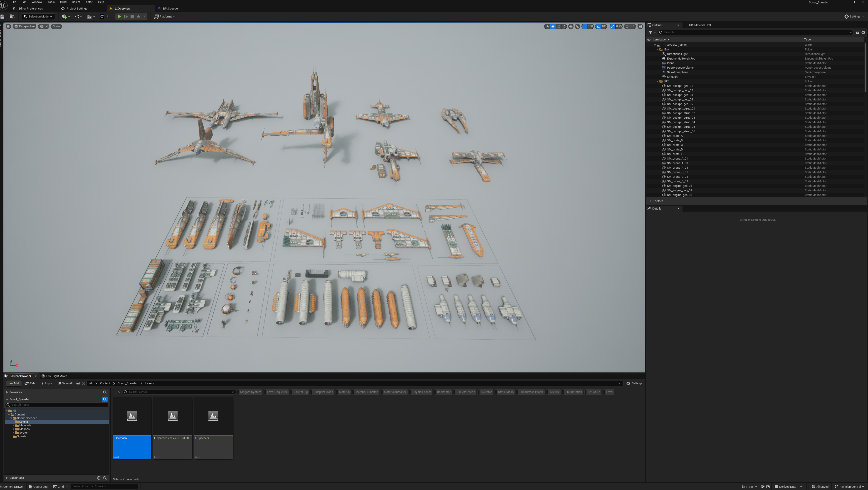Click the Import button in Content Browser

coord(47,383)
